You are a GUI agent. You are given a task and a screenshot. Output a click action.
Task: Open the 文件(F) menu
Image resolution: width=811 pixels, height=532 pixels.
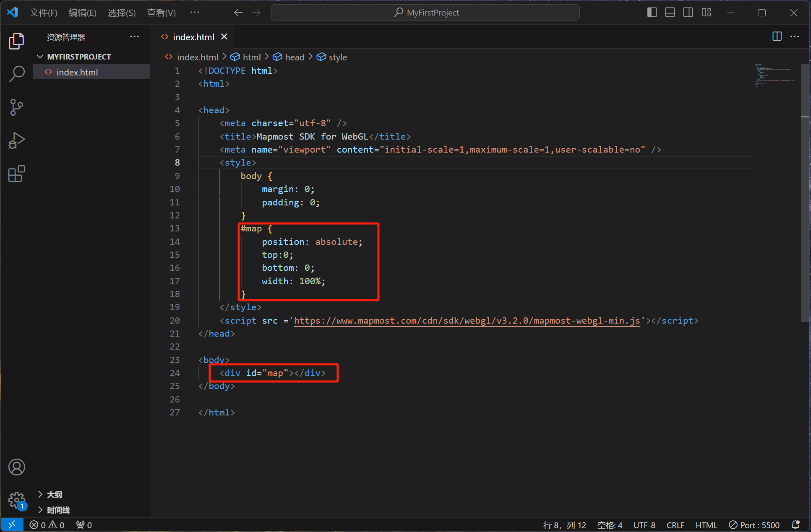43,13
